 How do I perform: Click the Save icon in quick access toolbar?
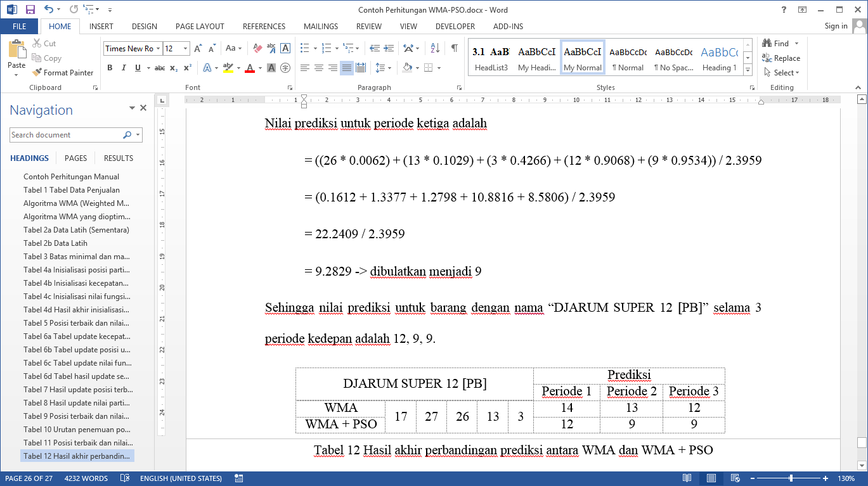[30, 10]
